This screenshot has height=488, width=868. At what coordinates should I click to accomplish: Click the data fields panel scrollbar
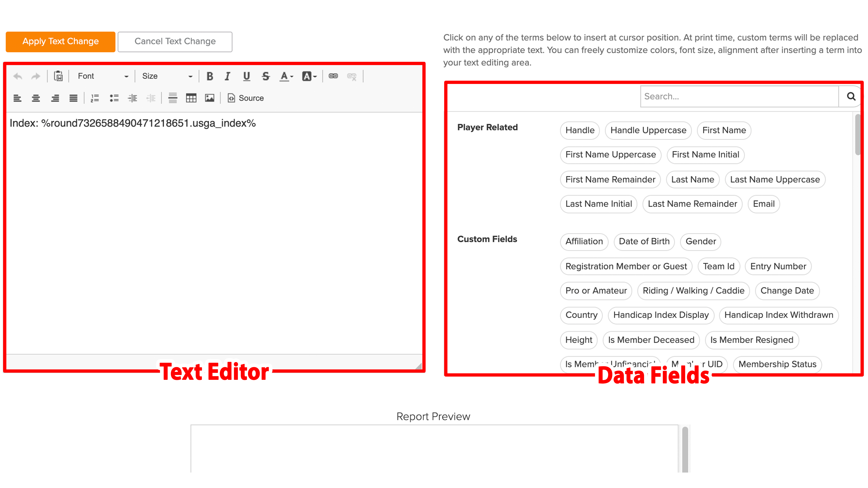click(858, 135)
